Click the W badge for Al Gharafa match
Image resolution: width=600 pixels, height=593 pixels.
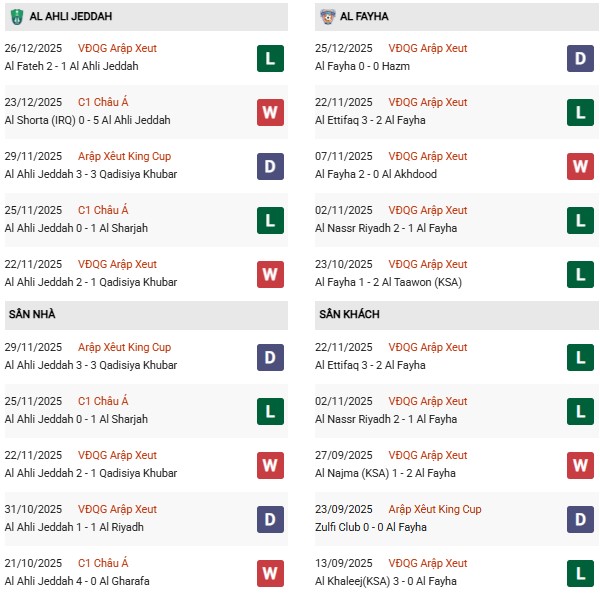(x=270, y=573)
